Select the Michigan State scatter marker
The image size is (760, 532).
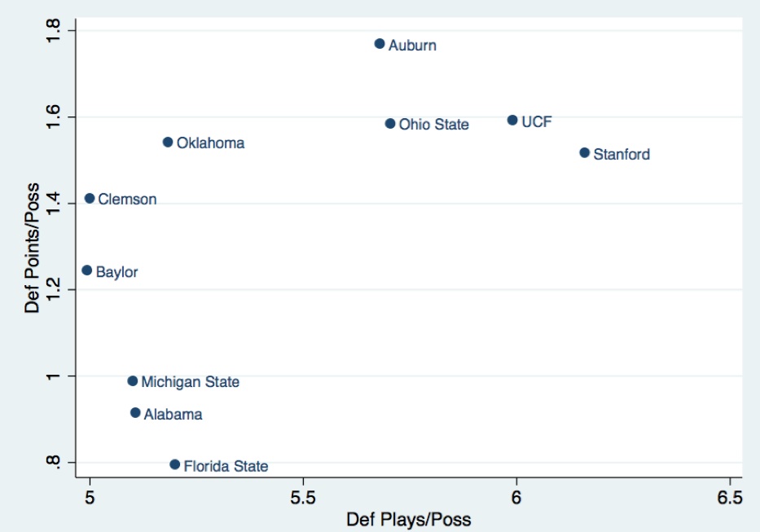pyautogui.click(x=133, y=380)
